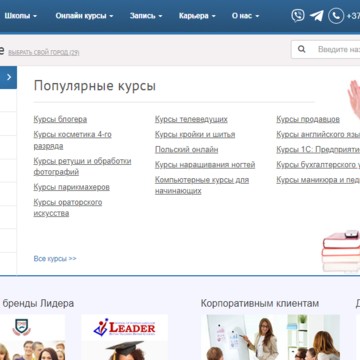360x360 pixels.
Task: Open the Курсы кройки и шитья link
Action: (195, 135)
